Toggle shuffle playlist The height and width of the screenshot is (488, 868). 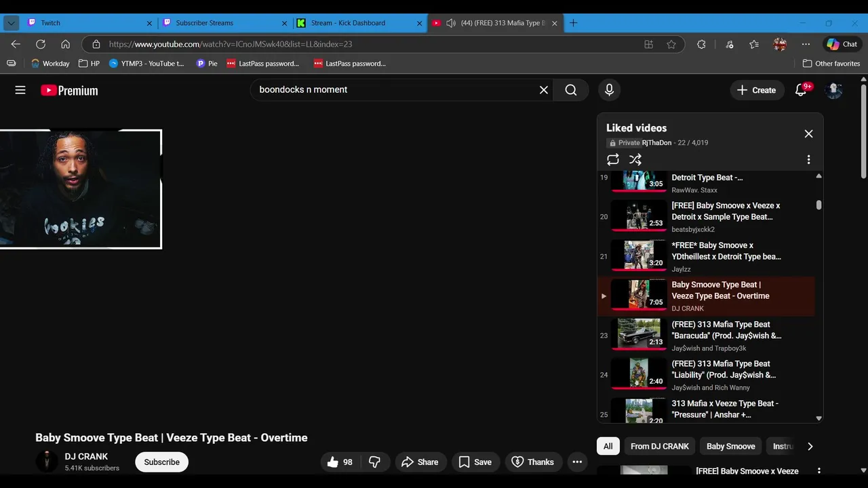coord(635,159)
